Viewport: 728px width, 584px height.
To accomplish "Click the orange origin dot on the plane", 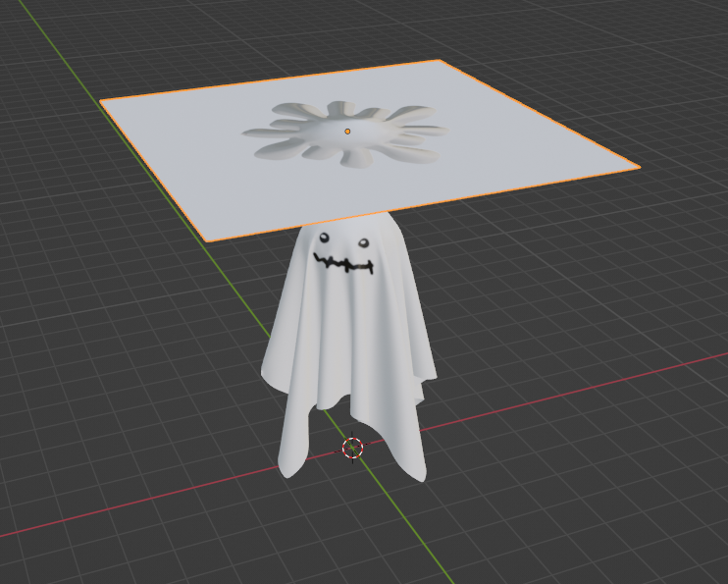I will (347, 131).
